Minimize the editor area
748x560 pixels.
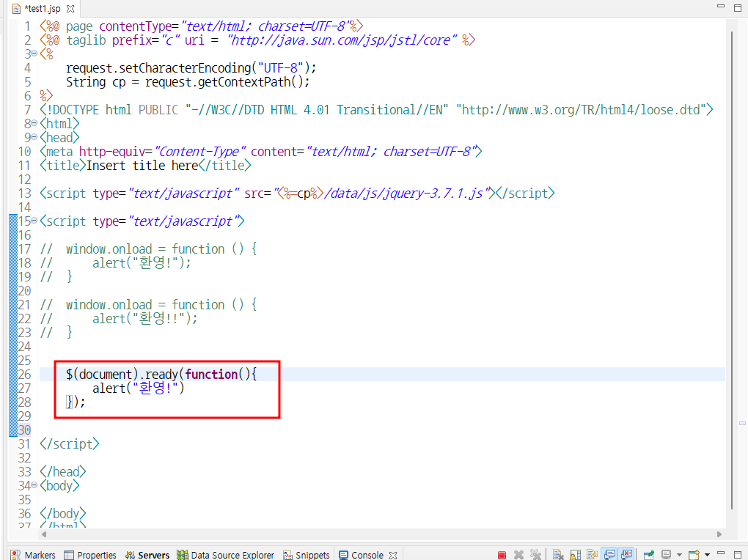click(721, 6)
